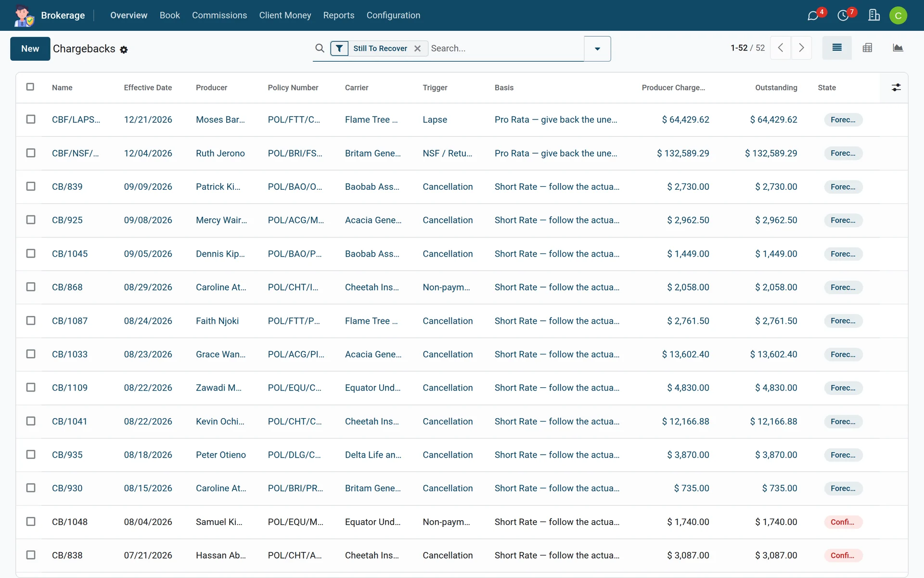
Task: Open the Commissions menu
Action: tap(219, 15)
